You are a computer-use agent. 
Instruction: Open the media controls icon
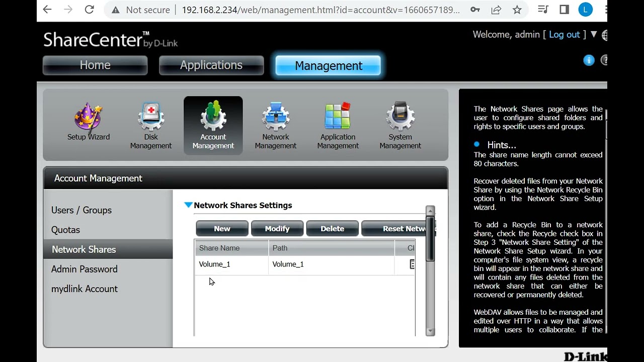(x=543, y=10)
